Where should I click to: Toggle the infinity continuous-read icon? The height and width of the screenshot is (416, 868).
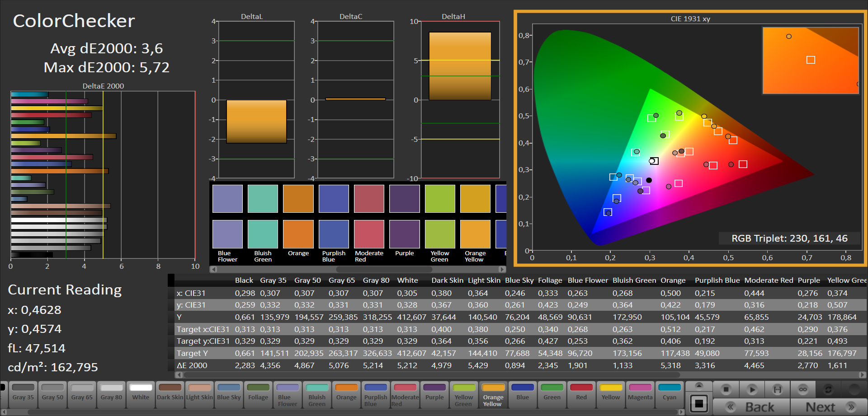click(x=803, y=389)
